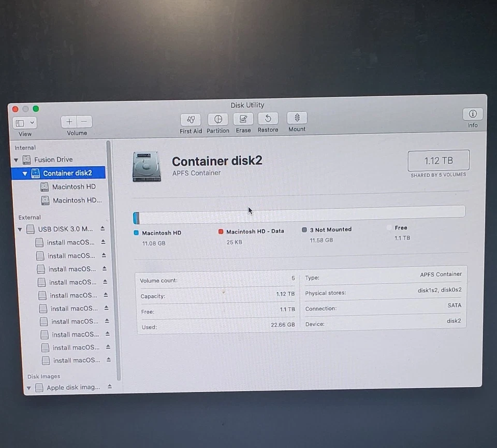Remove a volume with the minus button
Viewport: 497px width, 448px height.
[x=83, y=122]
